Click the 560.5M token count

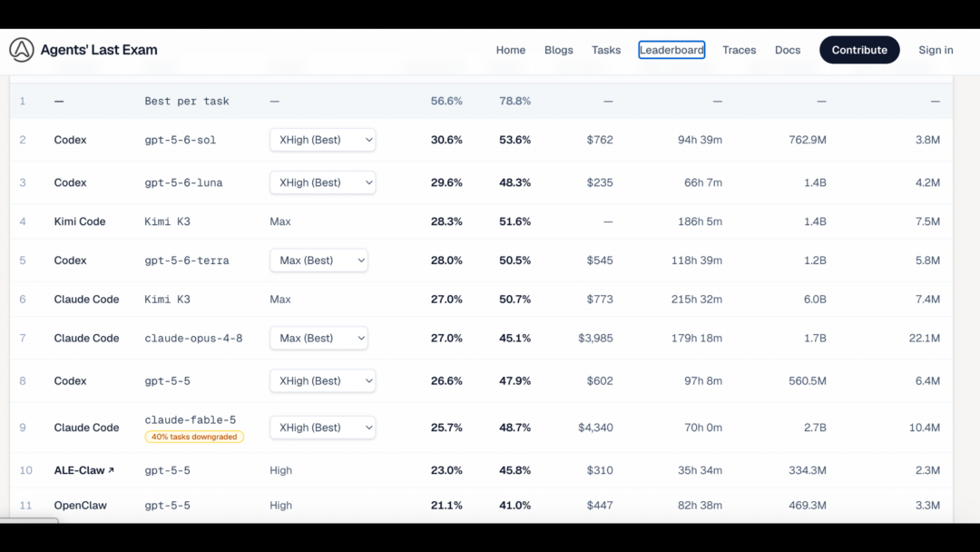[808, 380]
